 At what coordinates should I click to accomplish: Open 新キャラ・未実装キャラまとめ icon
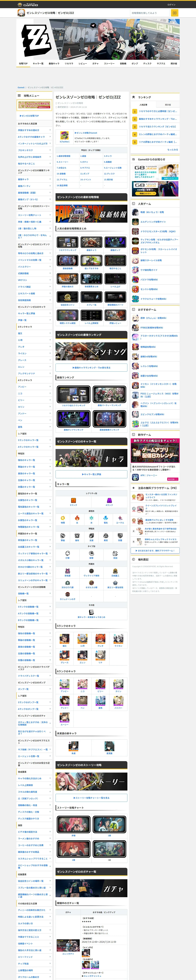click(x=91, y=612)
